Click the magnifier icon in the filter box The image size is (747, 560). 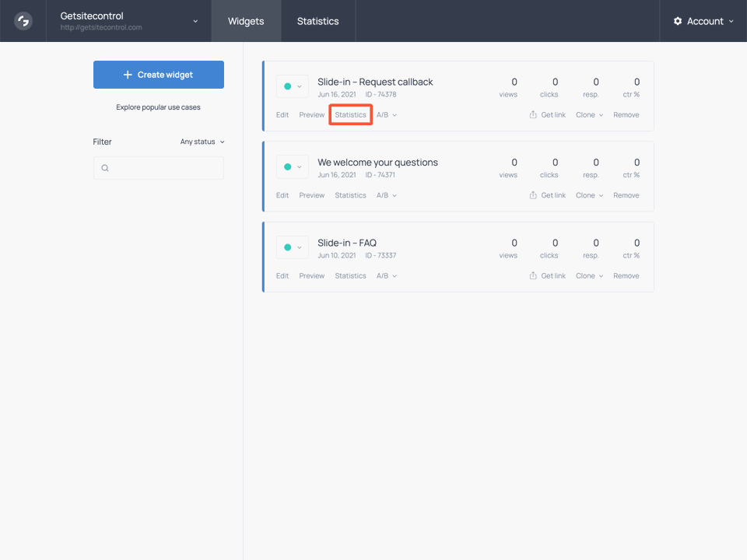click(x=105, y=168)
